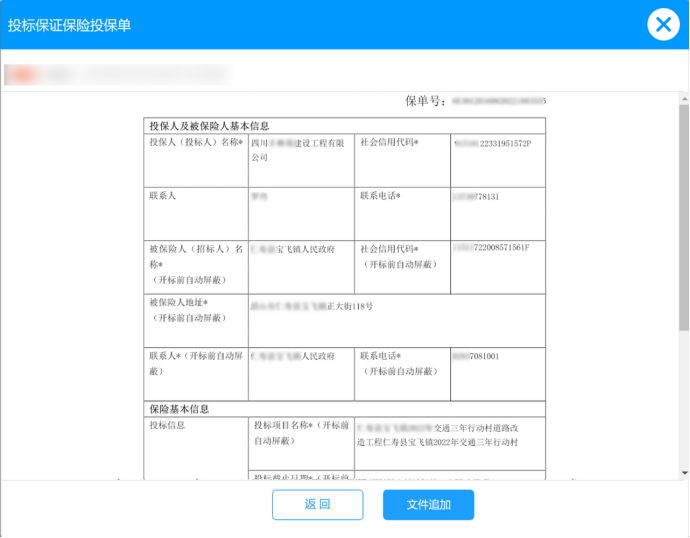Image resolution: width=690 pixels, height=538 pixels.
Task: Select the 保险基本信息 section header
Action: [x=179, y=409]
